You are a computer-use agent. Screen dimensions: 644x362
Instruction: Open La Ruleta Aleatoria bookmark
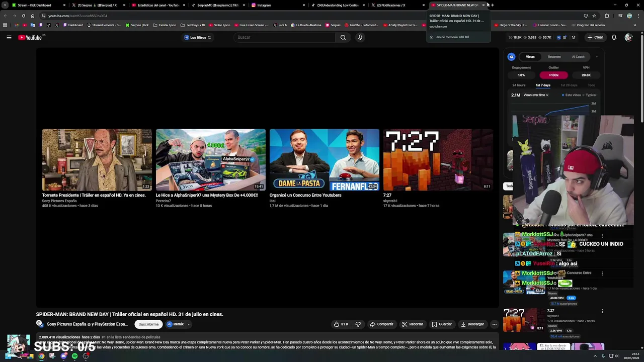[306, 25]
